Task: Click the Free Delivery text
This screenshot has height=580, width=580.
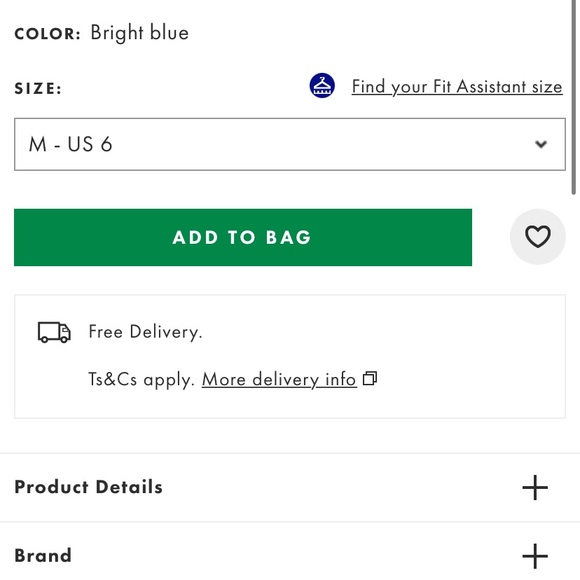Action: tap(145, 331)
